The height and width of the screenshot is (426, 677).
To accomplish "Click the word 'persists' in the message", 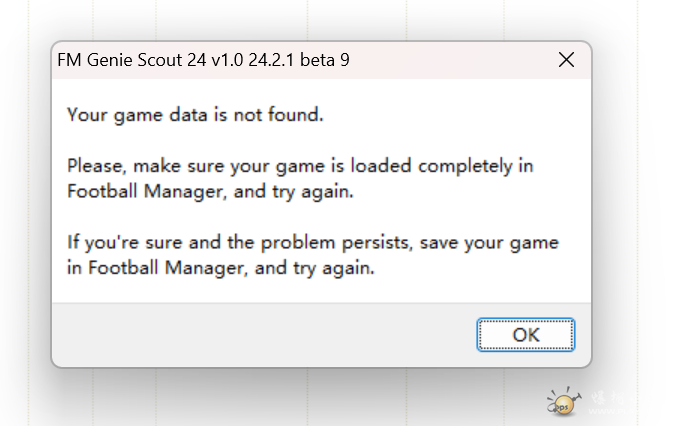I will point(403,243).
